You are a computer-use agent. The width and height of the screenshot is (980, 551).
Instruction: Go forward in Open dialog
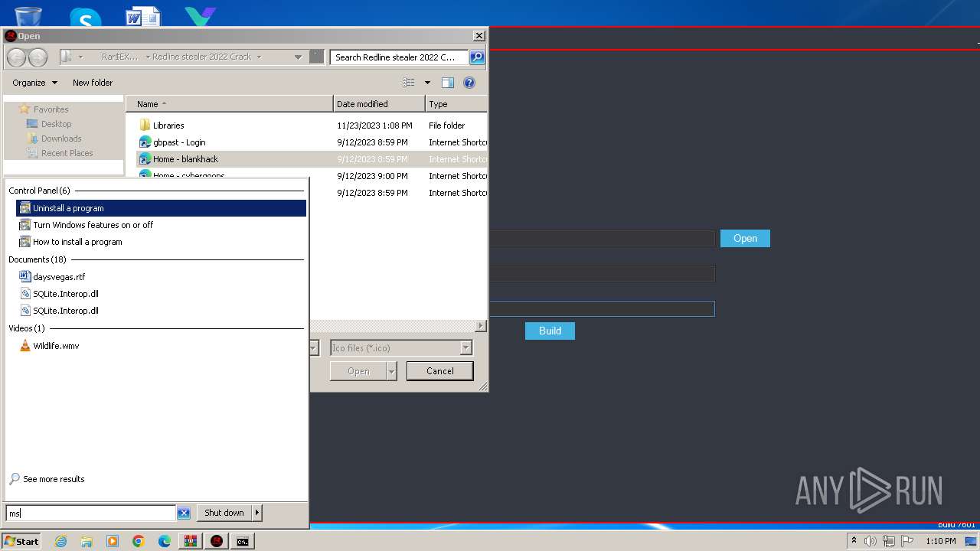click(38, 57)
